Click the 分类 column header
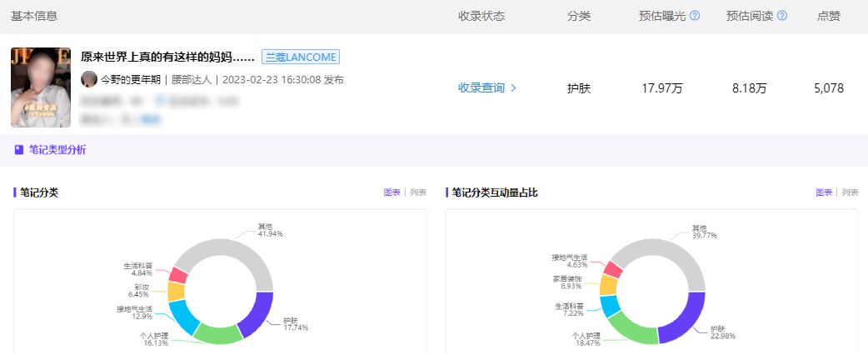This screenshot has height=355, width=868. click(579, 16)
